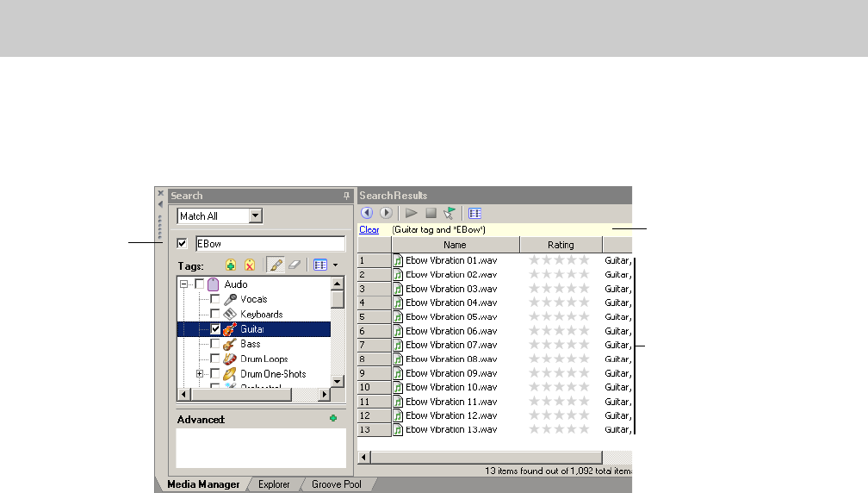Check the Audio tag checkbox
This screenshot has width=868, height=493.
tap(199, 284)
